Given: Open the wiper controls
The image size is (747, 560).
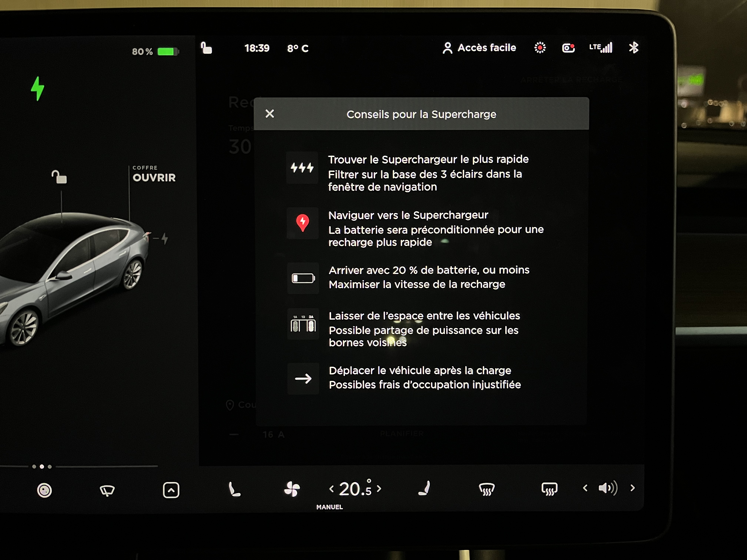Looking at the screenshot, I should coord(107,490).
